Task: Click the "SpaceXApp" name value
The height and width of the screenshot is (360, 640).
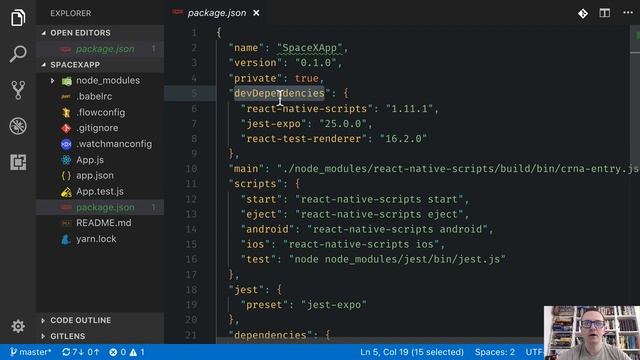Action: 309,48
